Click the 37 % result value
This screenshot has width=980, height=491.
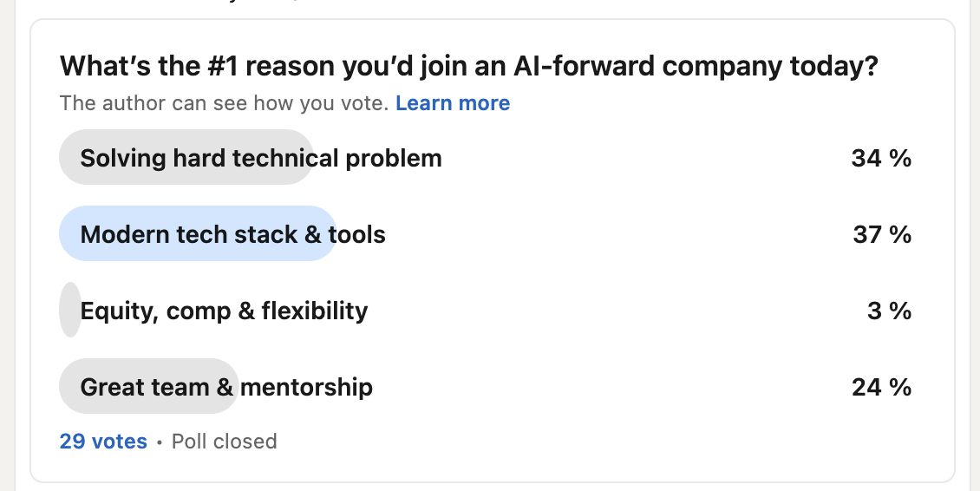(x=882, y=234)
